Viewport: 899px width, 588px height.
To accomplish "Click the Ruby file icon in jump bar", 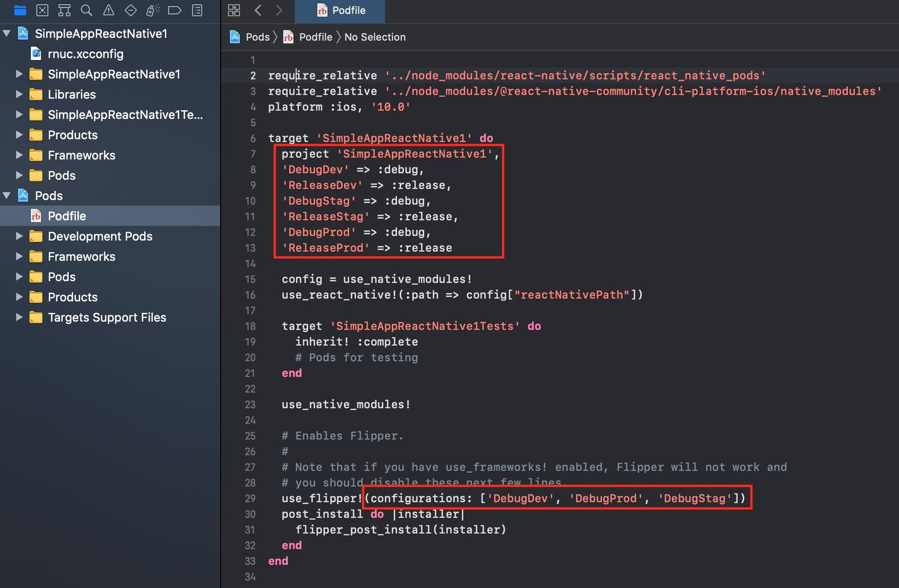I will coord(288,37).
